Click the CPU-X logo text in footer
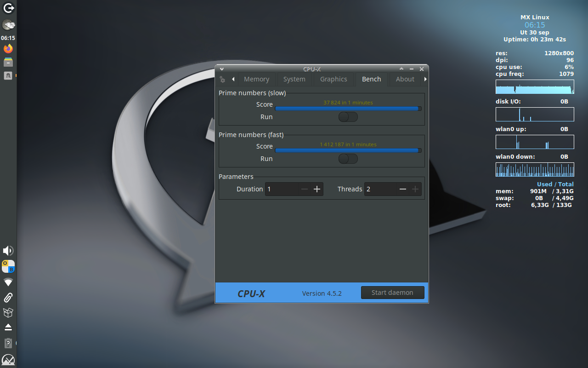The width and height of the screenshot is (588, 368). pos(251,293)
